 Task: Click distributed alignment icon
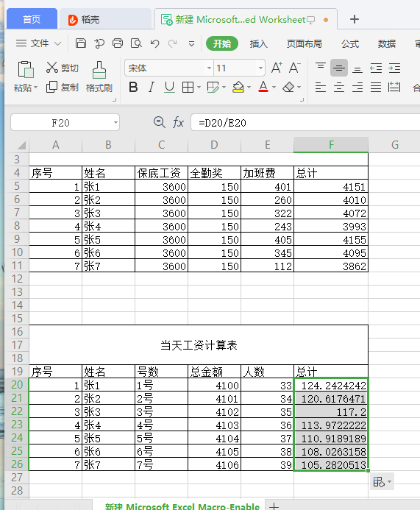click(x=394, y=87)
